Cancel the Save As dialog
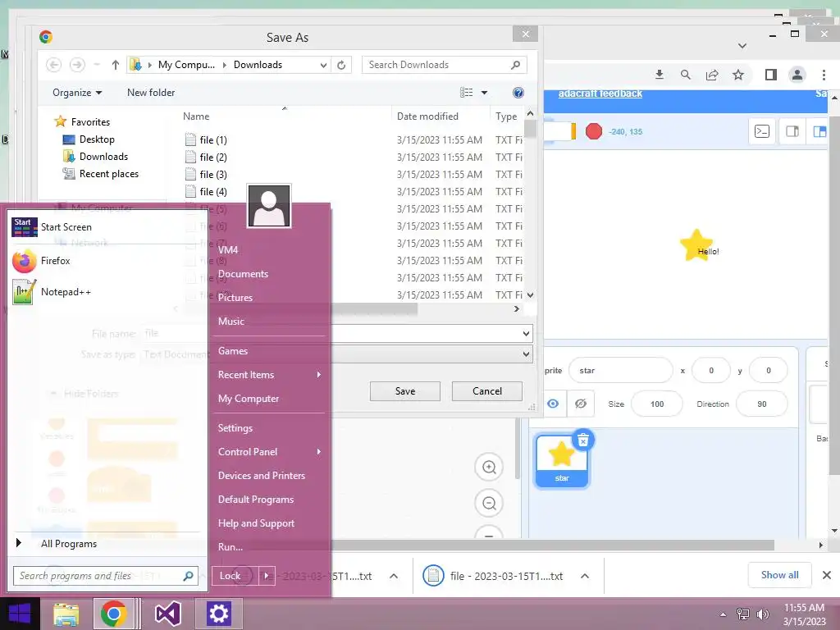The width and height of the screenshot is (840, 630). (487, 391)
